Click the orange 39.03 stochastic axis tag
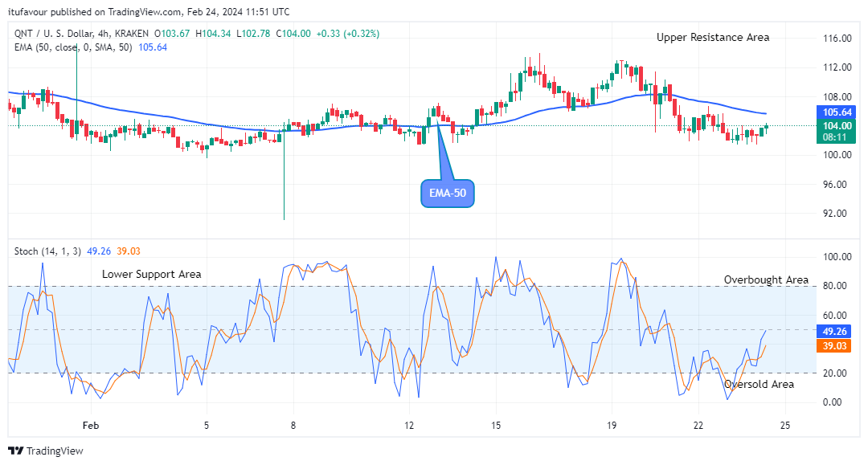This screenshot has height=465, width=868. pyautogui.click(x=834, y=346)
